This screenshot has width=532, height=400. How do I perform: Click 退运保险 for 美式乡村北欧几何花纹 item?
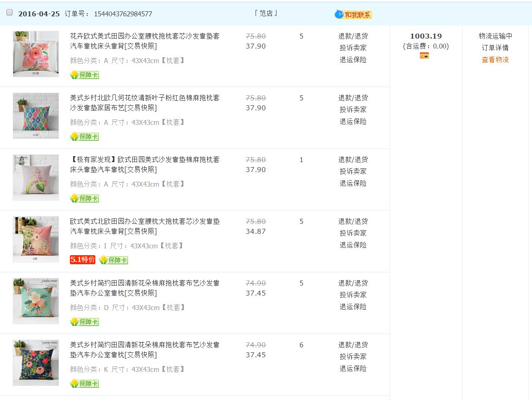pyautogui.click(x=353, y=122)
